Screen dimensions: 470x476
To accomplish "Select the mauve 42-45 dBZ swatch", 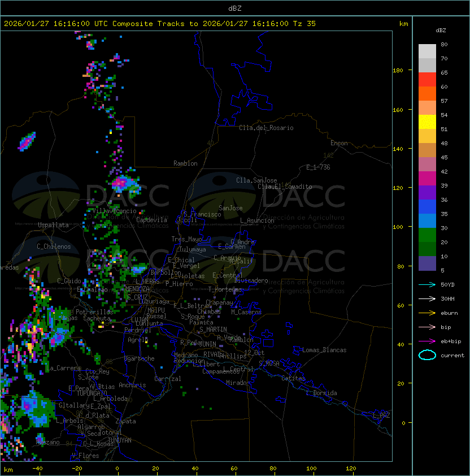I will pos(427,165).
